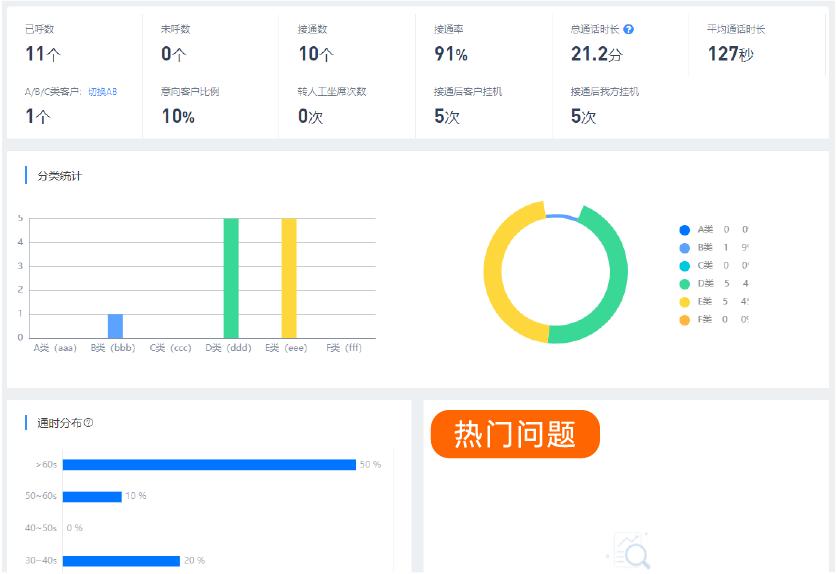Image resolution: width=836 pixels, height=574 pixels.
Task: Click the 40~50s row label
Action: (x=41, y=528)
